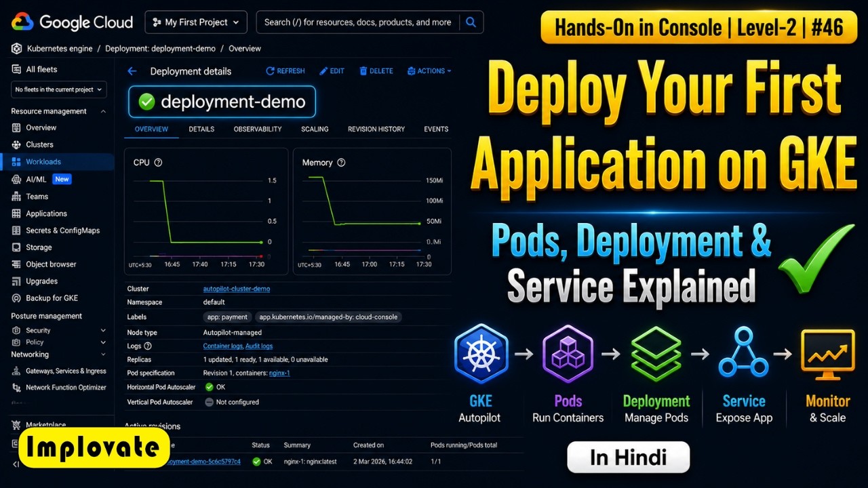Click the 'In Hindi' badge
Viewport: 868px width, 488px height.
[628, 457]
